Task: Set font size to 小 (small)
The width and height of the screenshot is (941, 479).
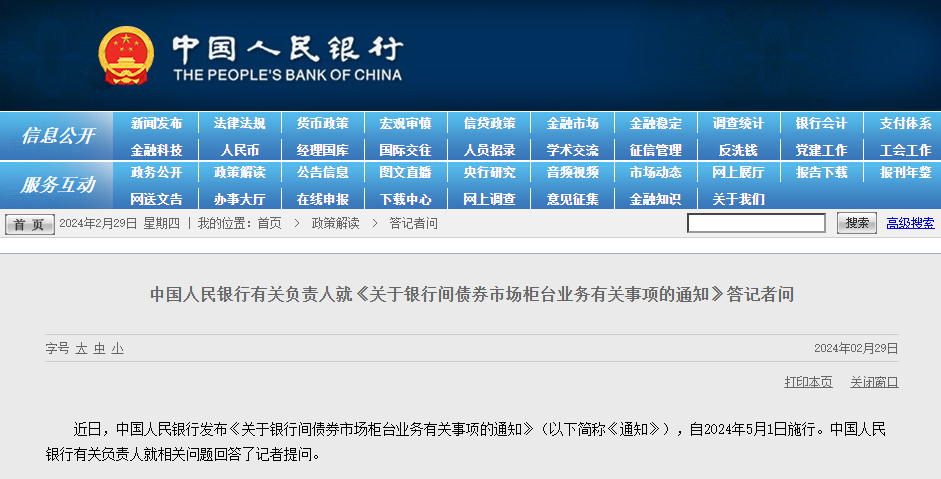Action: [117, 348]
